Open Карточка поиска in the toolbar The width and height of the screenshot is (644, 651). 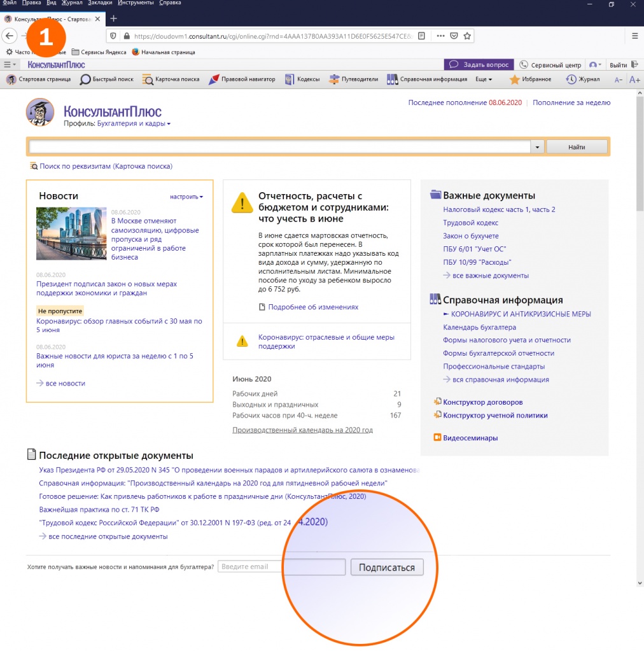[x=171, y=80]
